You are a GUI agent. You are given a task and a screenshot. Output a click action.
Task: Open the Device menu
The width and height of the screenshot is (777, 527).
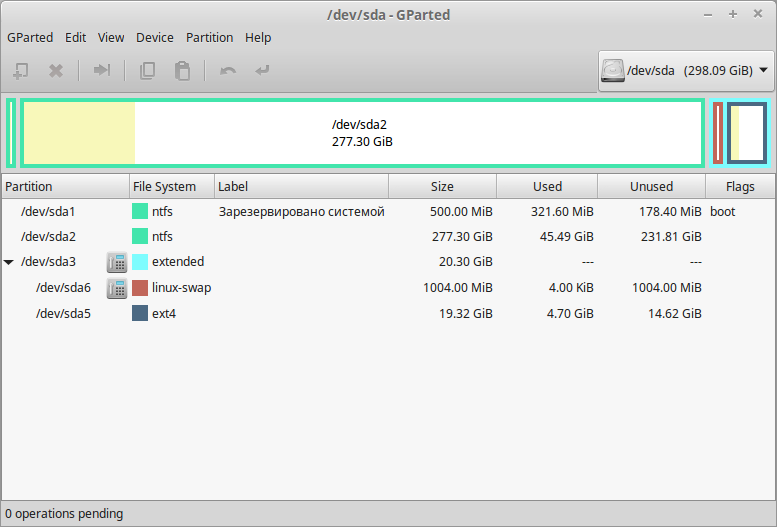pos(155,38)
